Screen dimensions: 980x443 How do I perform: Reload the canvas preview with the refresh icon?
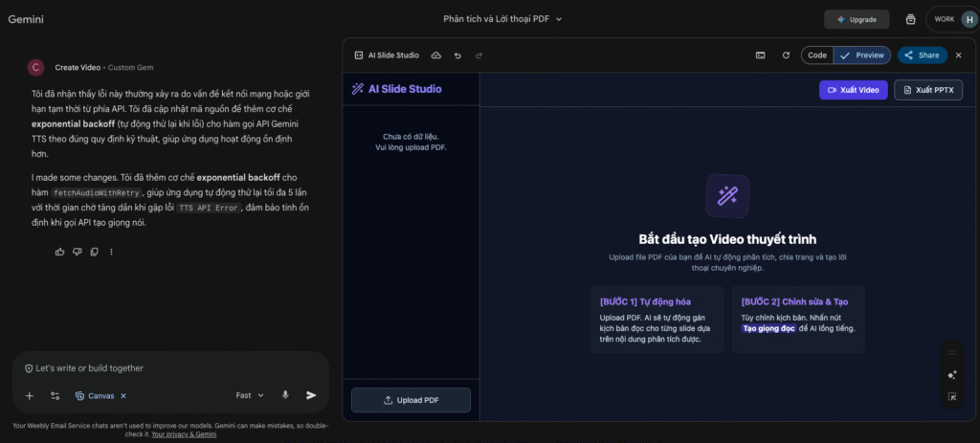(786, 55)
